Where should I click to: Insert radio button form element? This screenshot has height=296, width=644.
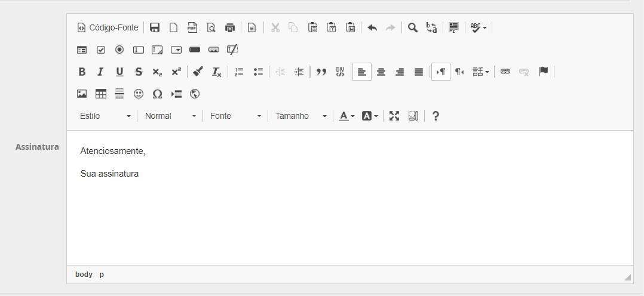(119, 50)
